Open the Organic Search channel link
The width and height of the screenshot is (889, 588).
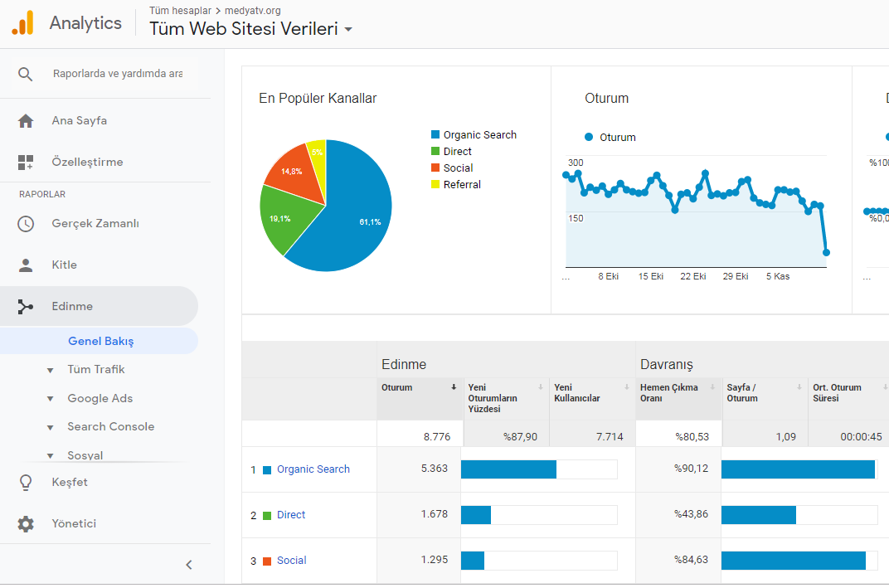pyautogui.click(x=313, y=469)
